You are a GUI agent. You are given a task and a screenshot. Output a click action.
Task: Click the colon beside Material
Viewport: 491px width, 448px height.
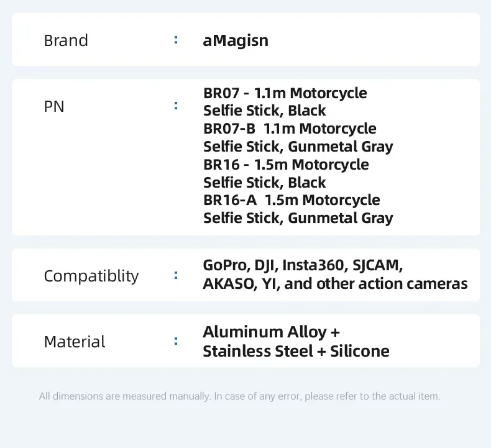[176, 341]
